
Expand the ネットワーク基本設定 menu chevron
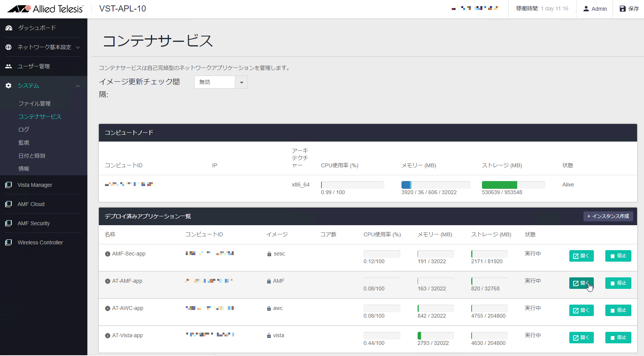click(78, 48)
